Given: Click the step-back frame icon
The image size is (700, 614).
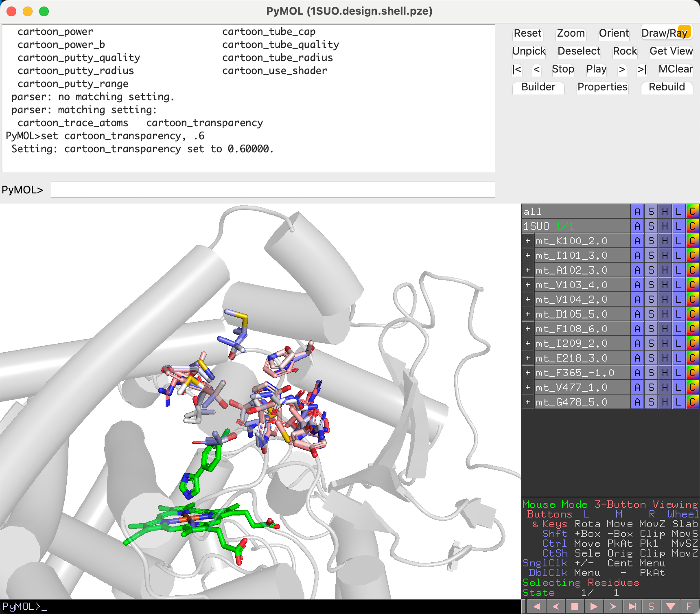Looking at the screenshot, I should coord(556,606).
